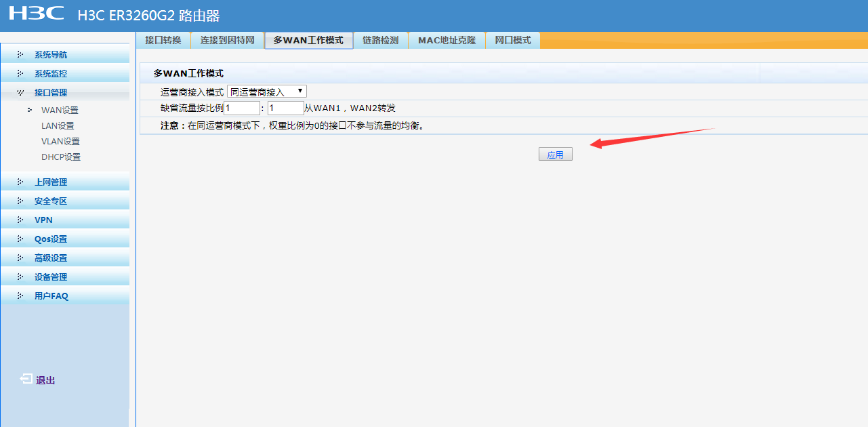Click the expand icon beside 设备管理

coord(20,277)
